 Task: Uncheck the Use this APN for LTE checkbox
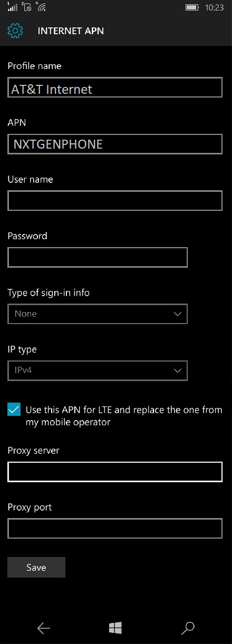click(x=14, y=409)
